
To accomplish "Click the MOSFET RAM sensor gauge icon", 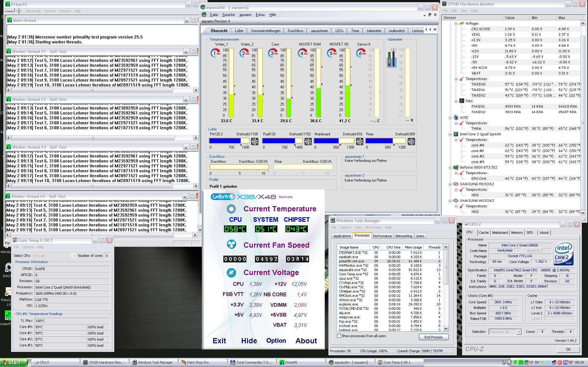I will 302,53.
